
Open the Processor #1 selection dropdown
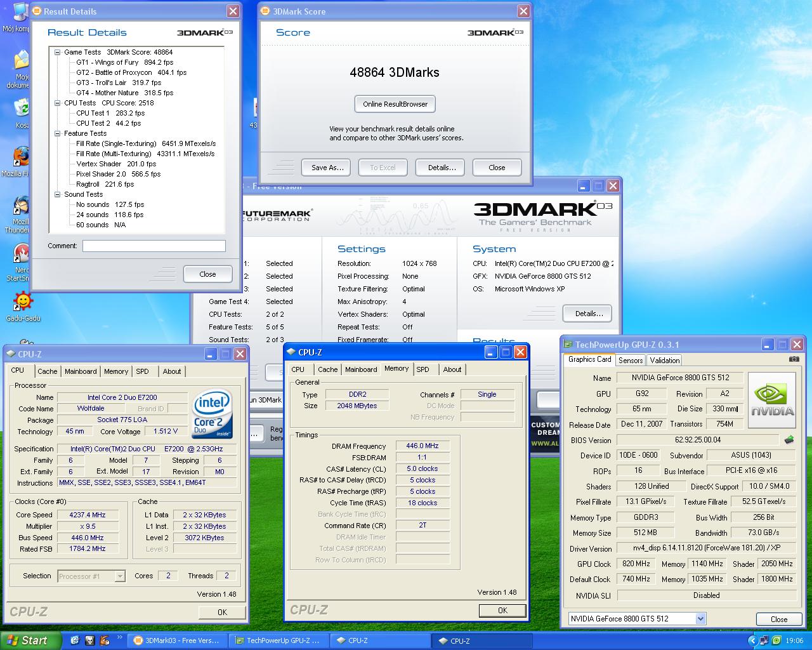(x=120, y=576)
